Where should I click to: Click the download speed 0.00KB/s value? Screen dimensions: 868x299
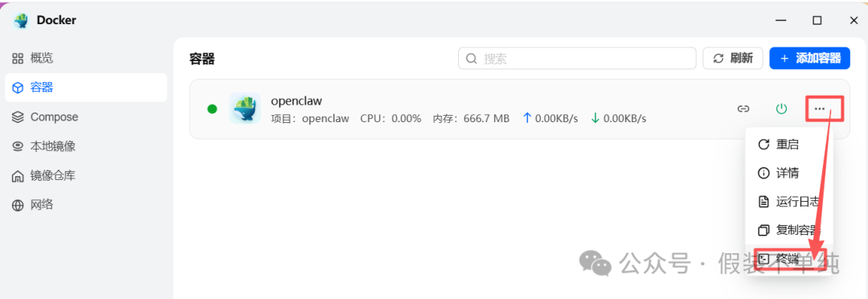618,118
